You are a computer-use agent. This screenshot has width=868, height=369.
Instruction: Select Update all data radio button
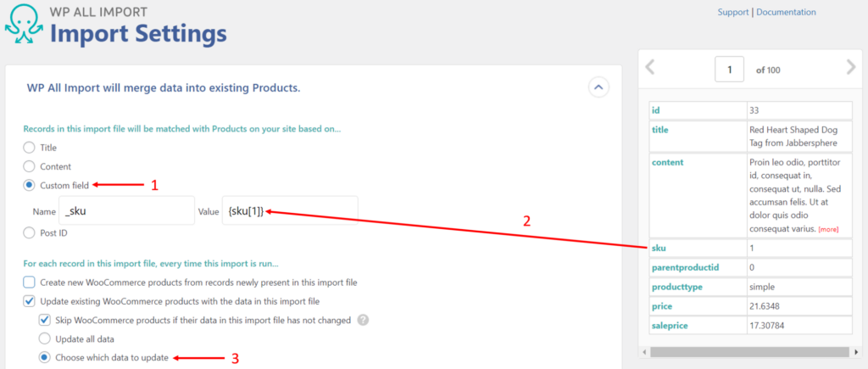(x=44, y=338)
